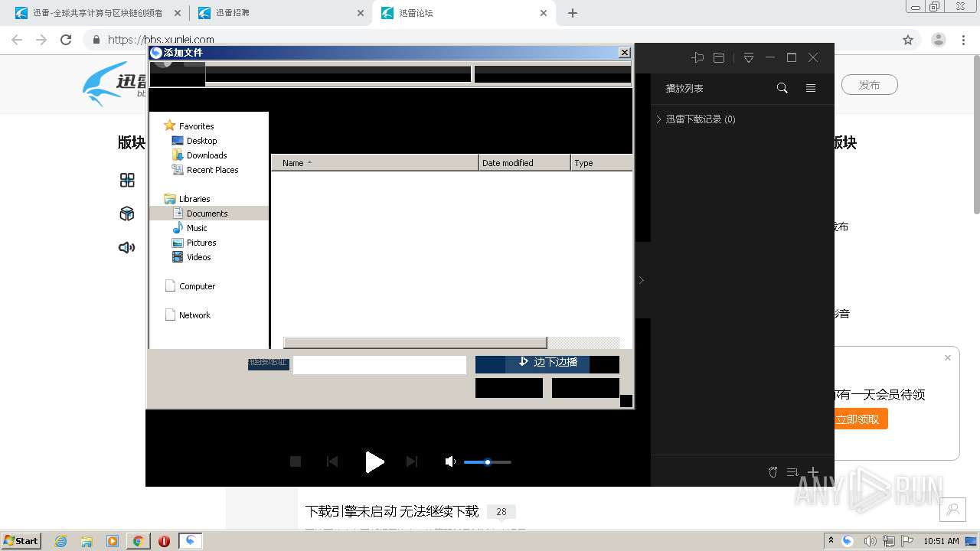Click the Play button in the Xunlei player
Image resolution: width=980 pixels, height=551 pixels.
(374, 461)
